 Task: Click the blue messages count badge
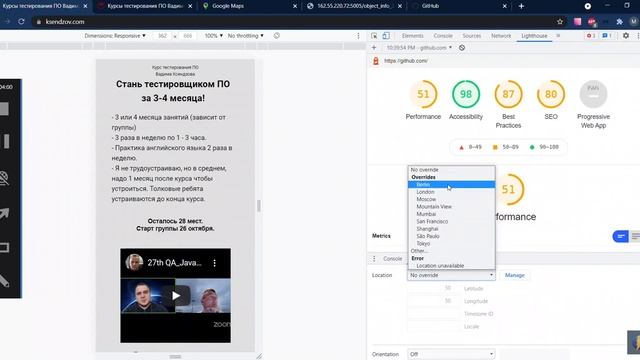pos(607,36)
